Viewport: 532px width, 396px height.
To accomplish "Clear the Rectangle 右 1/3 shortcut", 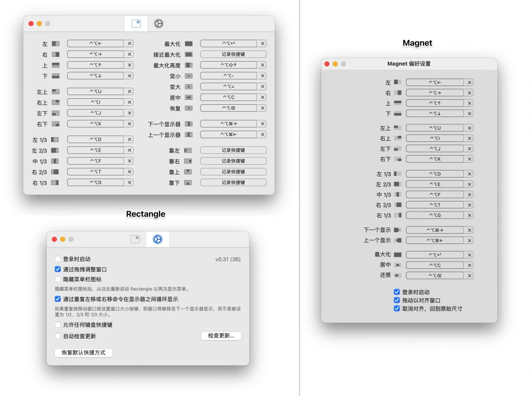I will point(130,182).
